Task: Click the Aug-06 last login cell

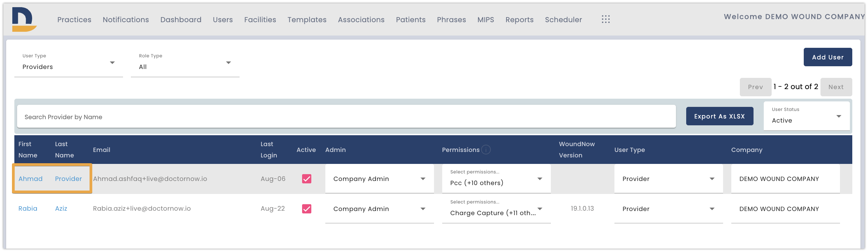Action: 273,179
